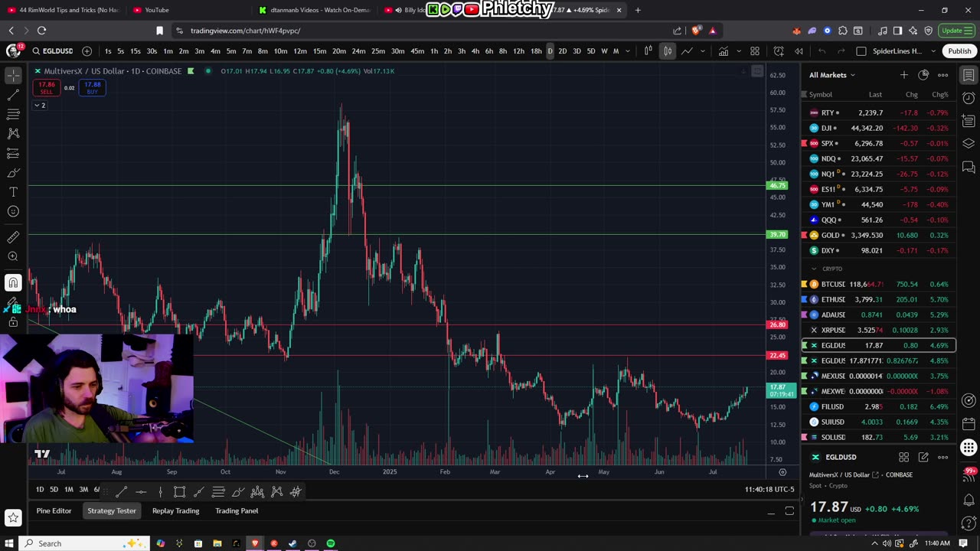Select the zoom in tool

pyautogui.click(x=13, y=257)
